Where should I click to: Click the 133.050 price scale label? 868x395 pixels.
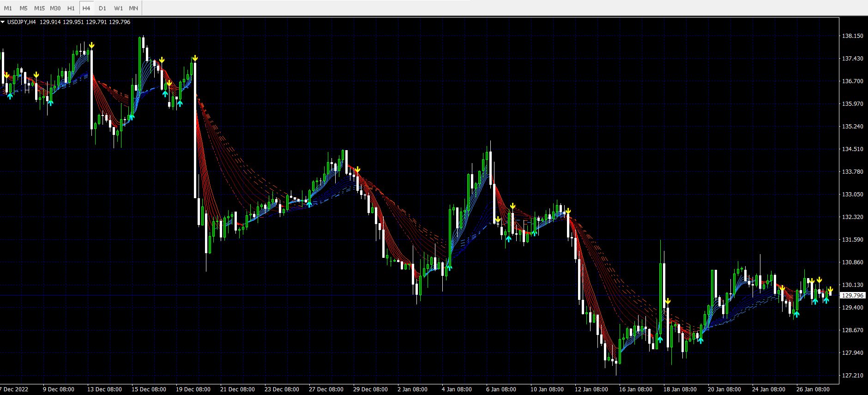click(x=852, y=194)
